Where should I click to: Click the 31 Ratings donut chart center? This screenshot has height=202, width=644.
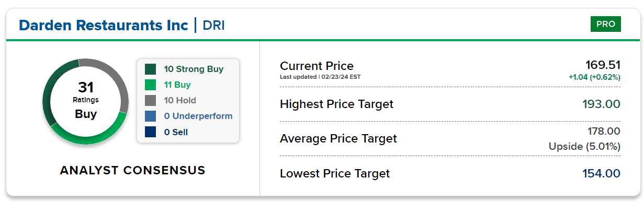85,101
